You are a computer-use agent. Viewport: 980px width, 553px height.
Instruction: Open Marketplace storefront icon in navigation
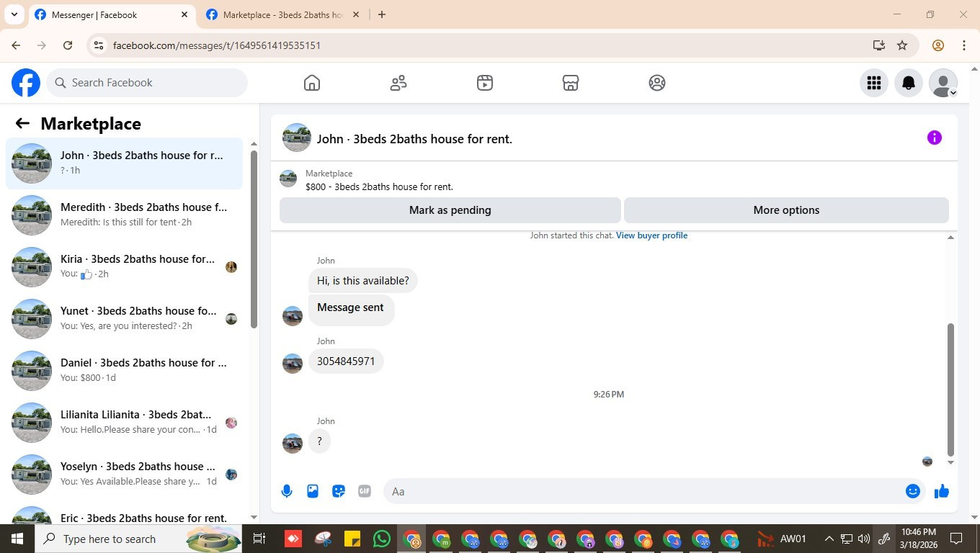[x=571, y=83]
